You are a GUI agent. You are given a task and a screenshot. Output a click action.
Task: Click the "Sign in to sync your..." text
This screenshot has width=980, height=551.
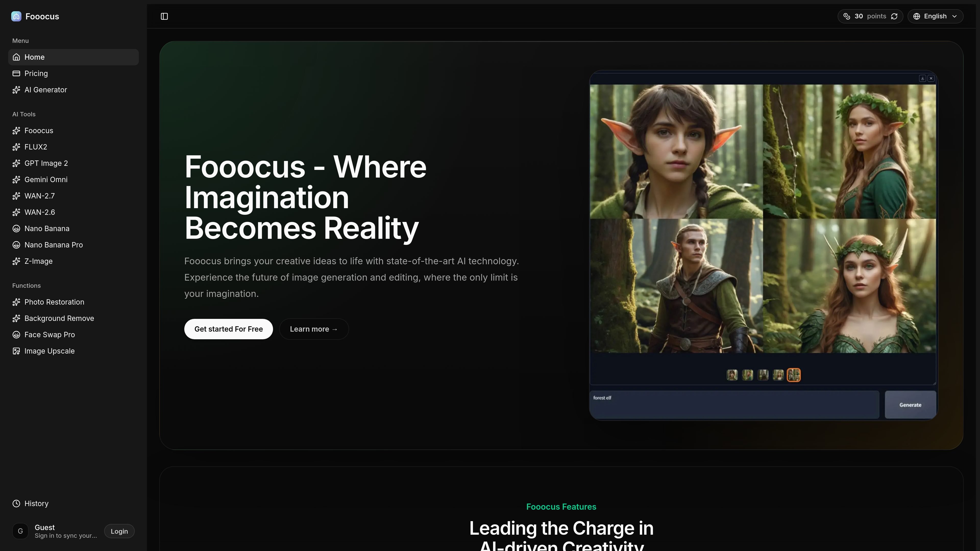tap(66, 536)
